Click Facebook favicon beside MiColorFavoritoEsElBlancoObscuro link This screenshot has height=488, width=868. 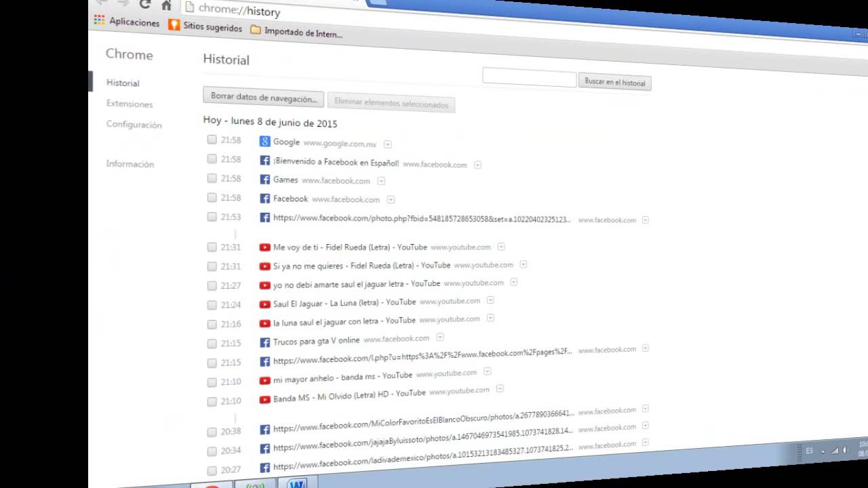click(265, 429)
